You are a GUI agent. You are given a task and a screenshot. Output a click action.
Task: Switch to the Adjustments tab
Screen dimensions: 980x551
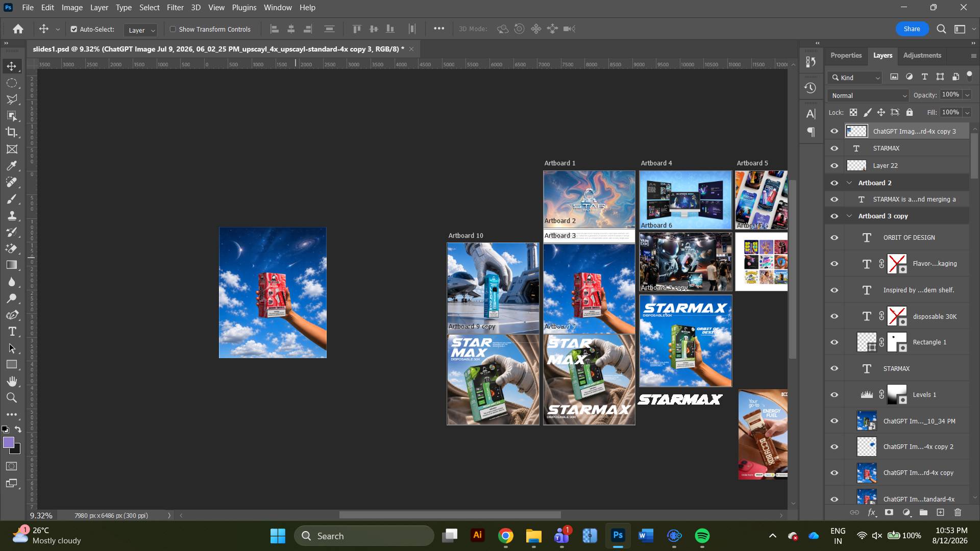pyautogui.click(x=922, y=55)
